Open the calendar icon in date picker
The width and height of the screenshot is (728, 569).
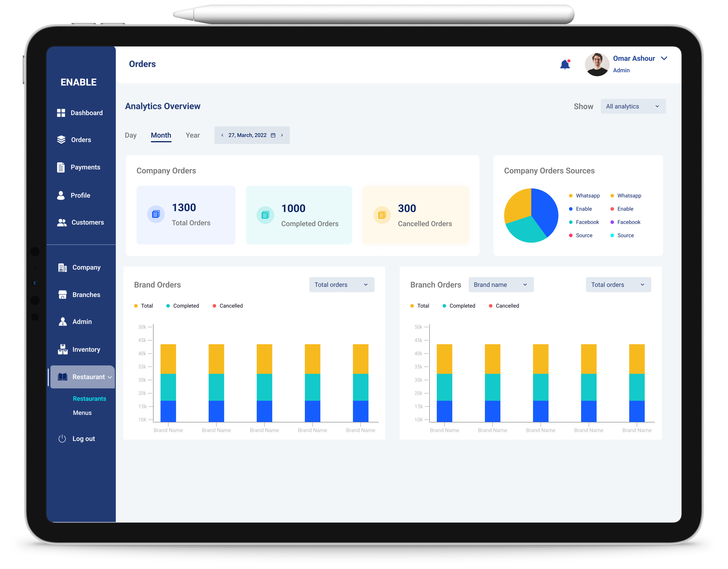[x=273, y=135]
